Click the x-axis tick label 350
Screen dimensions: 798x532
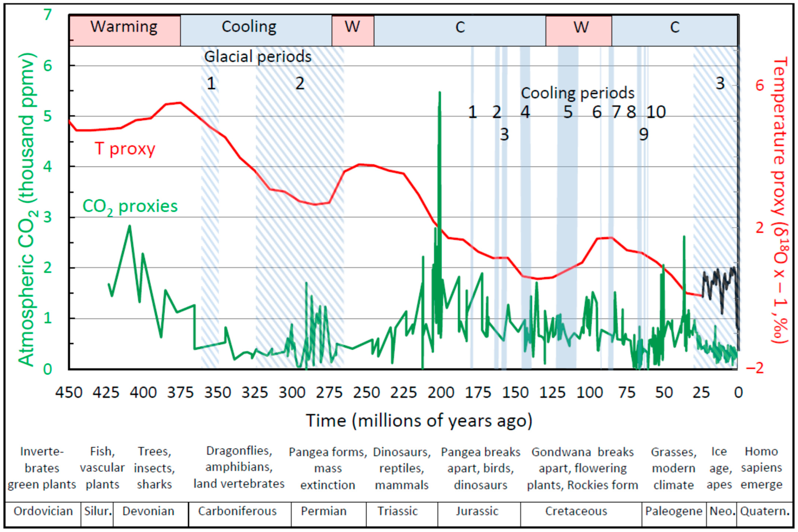tap(217, 393)
